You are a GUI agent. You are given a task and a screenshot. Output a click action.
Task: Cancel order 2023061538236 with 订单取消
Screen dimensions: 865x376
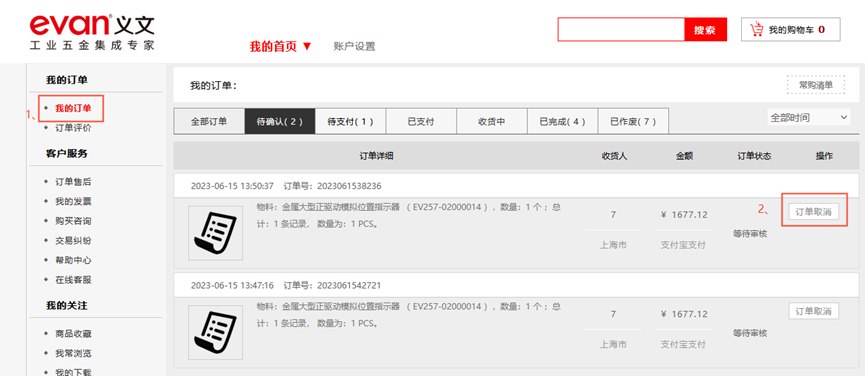point(814,212)
